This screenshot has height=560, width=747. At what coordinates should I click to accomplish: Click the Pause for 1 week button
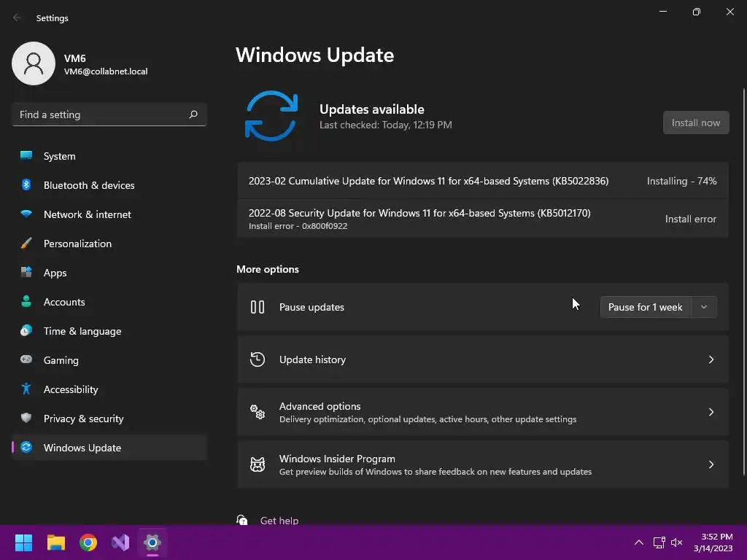pyautogui.click(x=646, y=307)
